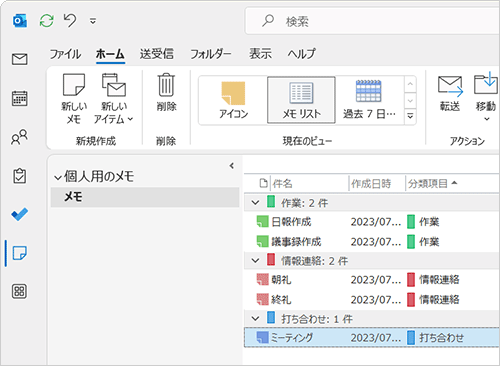Collapse 打ち合わせ: 1 件 group

(255, 319)
